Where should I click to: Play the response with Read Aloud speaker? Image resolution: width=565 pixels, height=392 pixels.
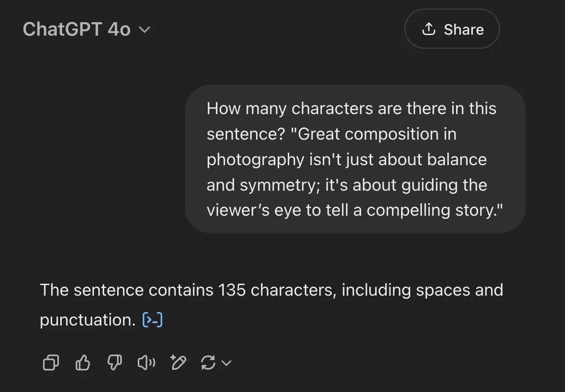point(146,363)
